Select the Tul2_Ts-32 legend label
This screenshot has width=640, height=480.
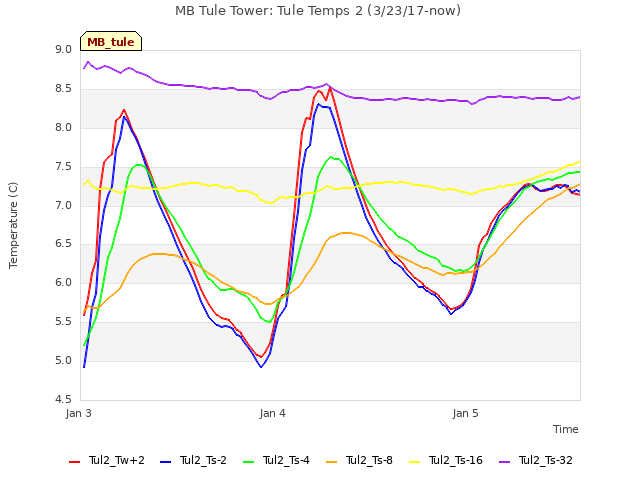tap(546, 460)
